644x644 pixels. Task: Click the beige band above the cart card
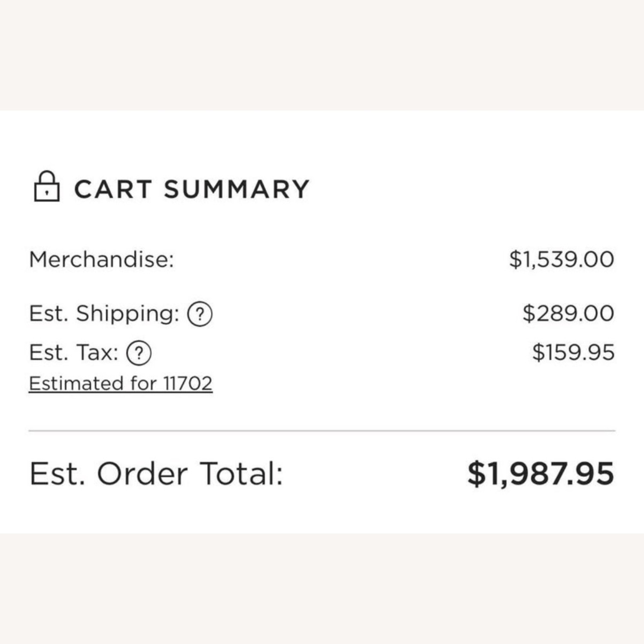click(x=322, y=55)
